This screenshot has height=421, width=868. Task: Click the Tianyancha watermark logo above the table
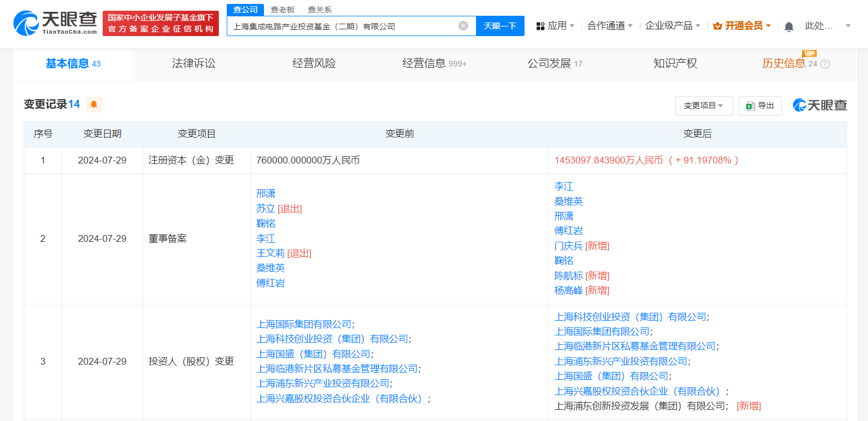[819, 104]
